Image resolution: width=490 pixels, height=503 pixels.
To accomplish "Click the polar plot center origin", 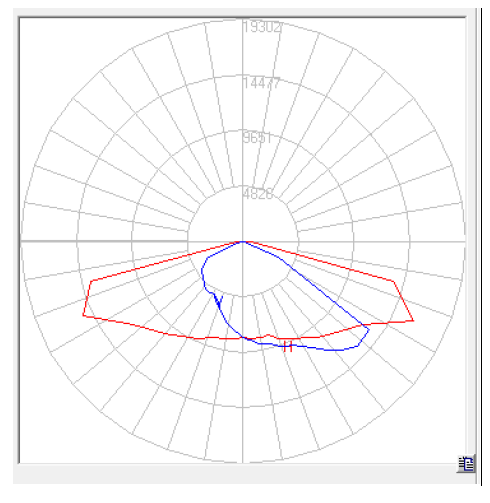I will coord(243,241).
